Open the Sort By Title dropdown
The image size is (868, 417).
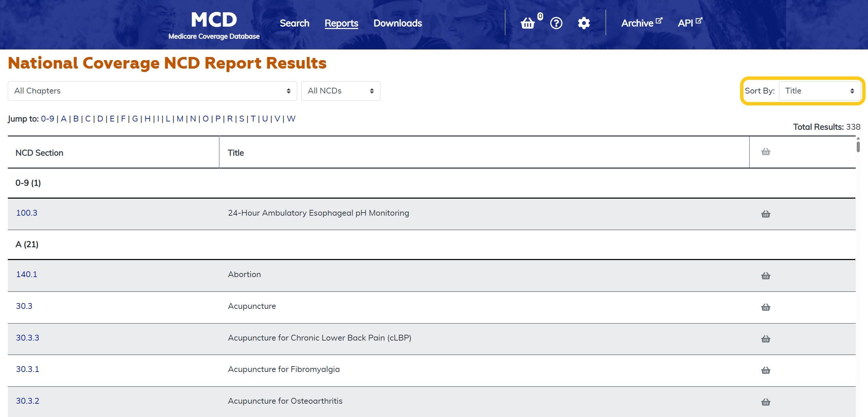[x=820, y=91]
